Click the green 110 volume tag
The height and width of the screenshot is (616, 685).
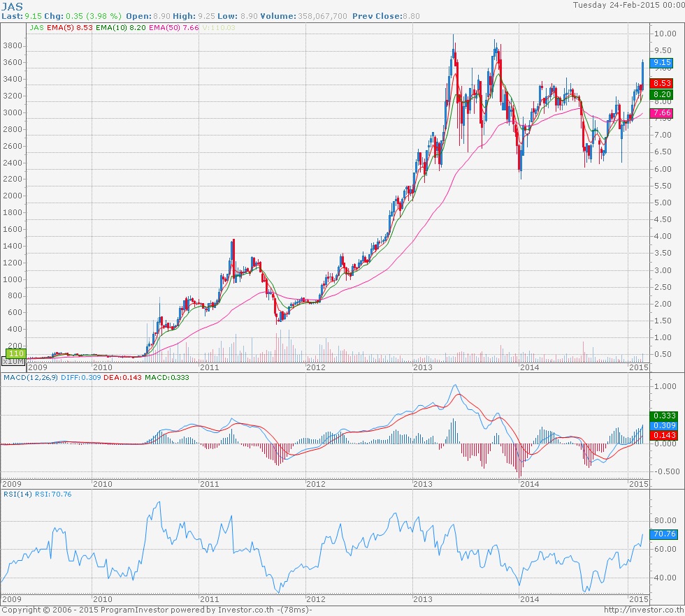15,353
